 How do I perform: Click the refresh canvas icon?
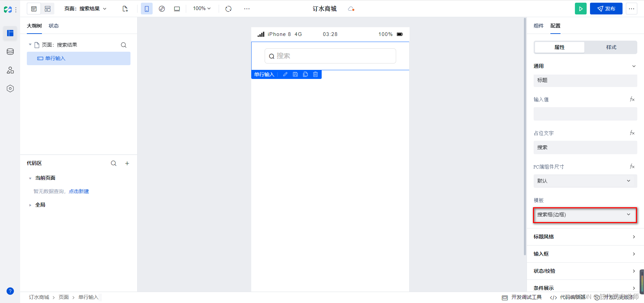click(x=228, y=9)
